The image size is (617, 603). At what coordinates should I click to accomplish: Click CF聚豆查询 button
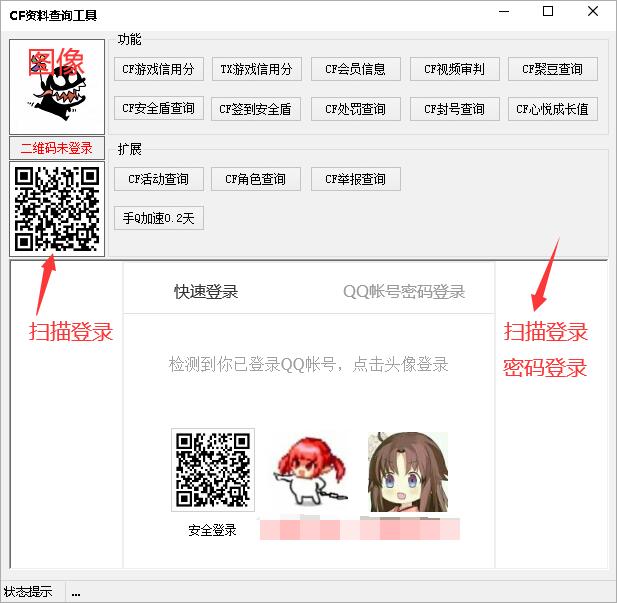point(552,69)
